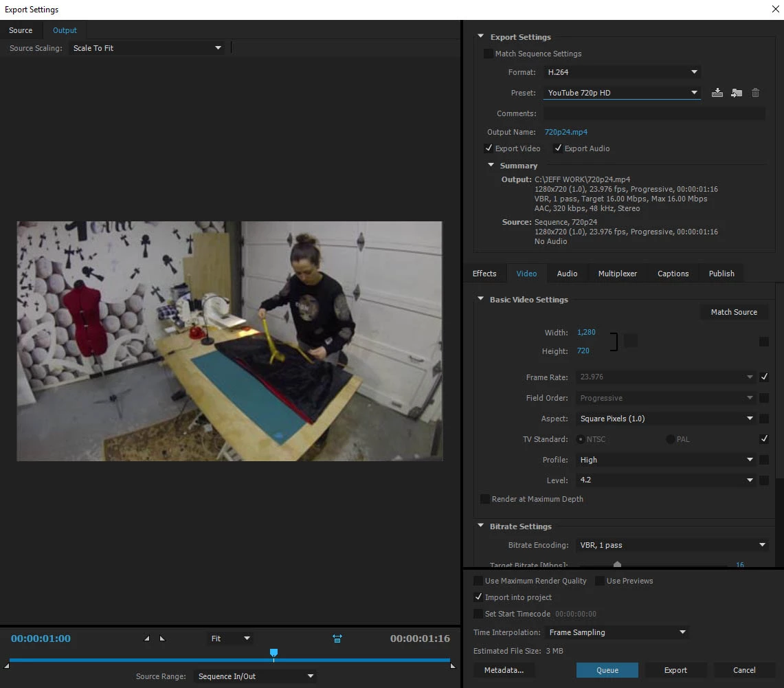Uncheck Export Audio
784x688 pixels.
coord(558,148)
